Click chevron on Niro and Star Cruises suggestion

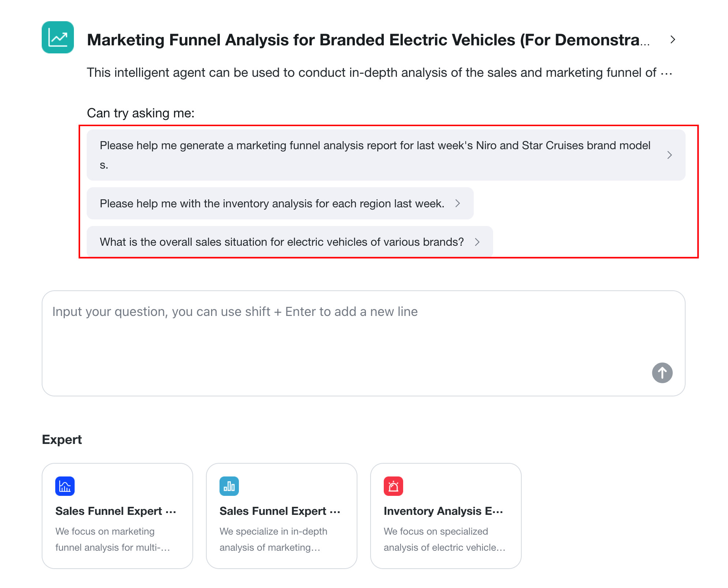click(669, 155)
